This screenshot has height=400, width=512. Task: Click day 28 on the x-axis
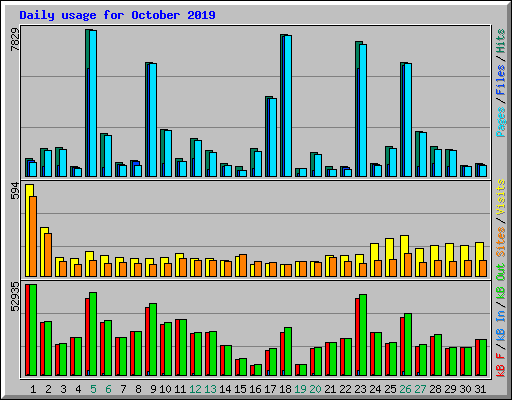[x=435, y=389]
